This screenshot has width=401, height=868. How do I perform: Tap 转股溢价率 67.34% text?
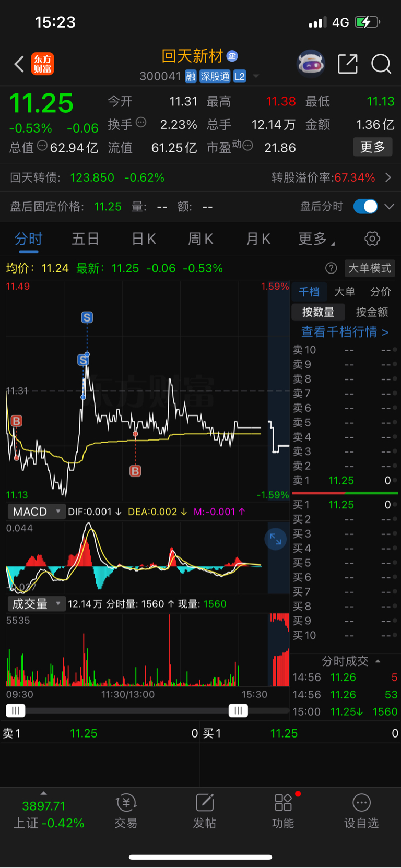[x=323, y=177]
